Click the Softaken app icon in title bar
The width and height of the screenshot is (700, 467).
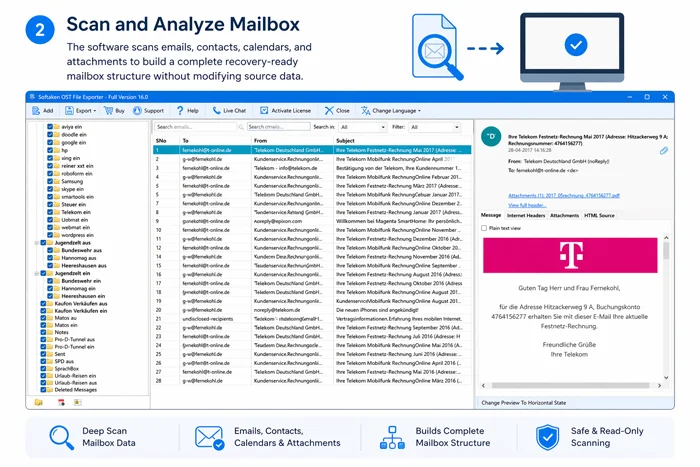(32, 97)
